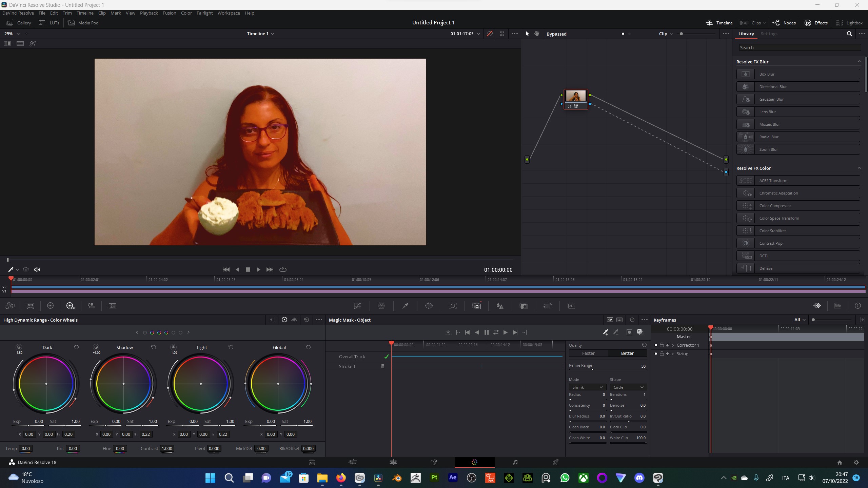Select the Faster quality option
The height and width of the screenshot is (488, 868).
click(x=588, y=353)
